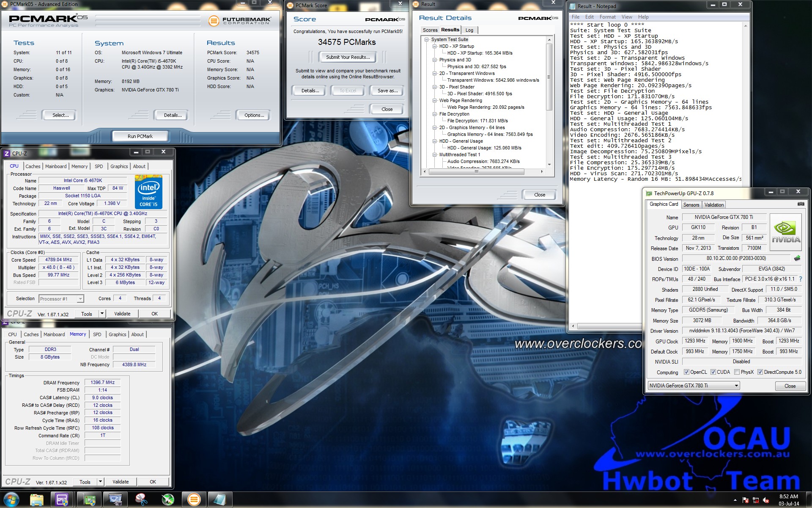Click the Run PCMark button
This screenshot has width=812, height=508.
coord(140,136)
